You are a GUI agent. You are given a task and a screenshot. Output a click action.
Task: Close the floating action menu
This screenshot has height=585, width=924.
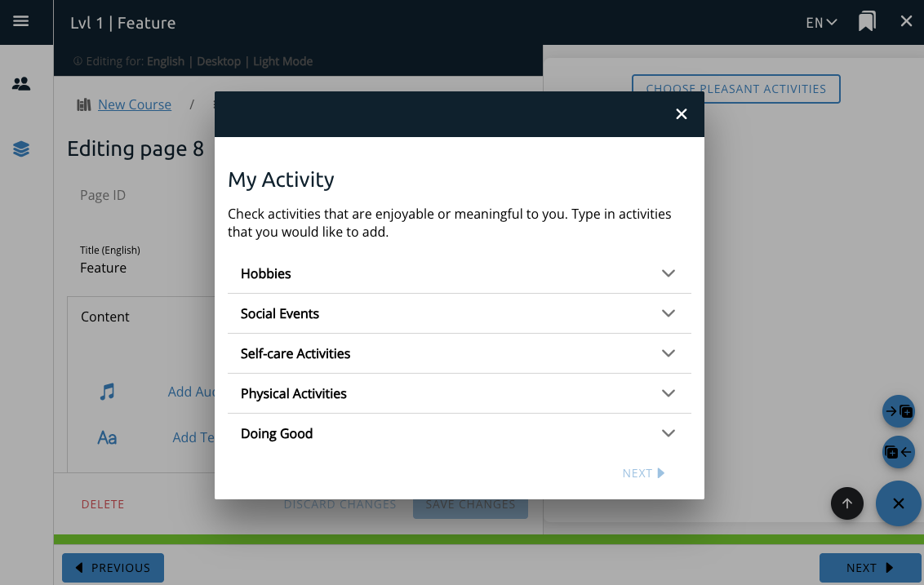898,503
